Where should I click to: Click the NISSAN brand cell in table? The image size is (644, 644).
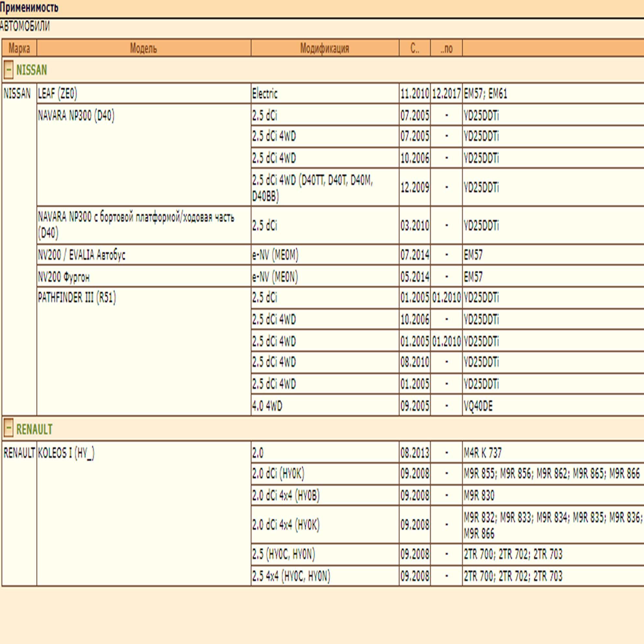(19, 249)
